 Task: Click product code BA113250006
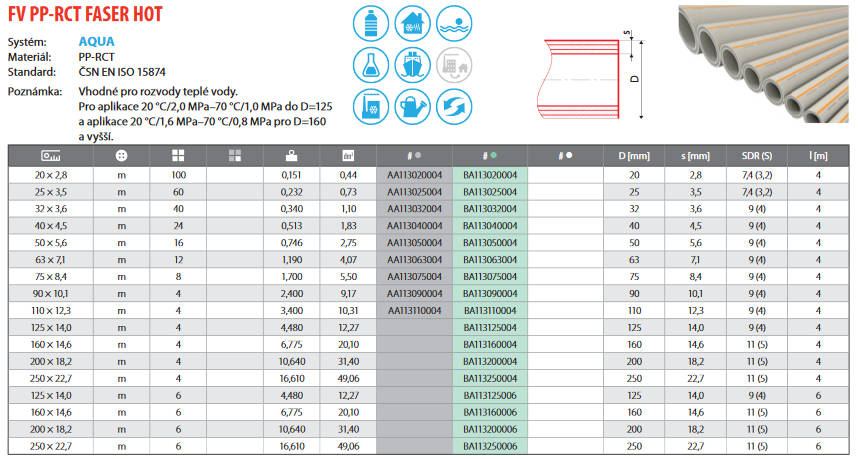click(490, 447)
